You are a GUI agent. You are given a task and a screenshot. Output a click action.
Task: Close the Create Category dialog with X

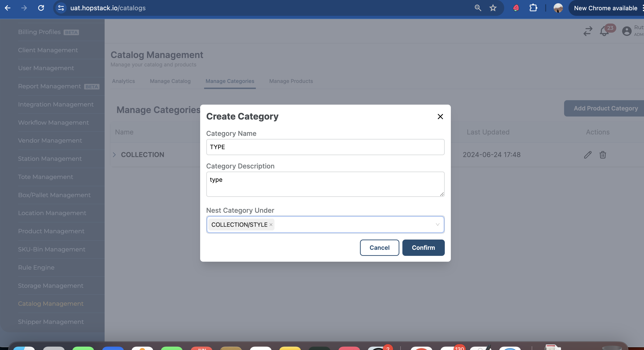[x=440, y=117]
